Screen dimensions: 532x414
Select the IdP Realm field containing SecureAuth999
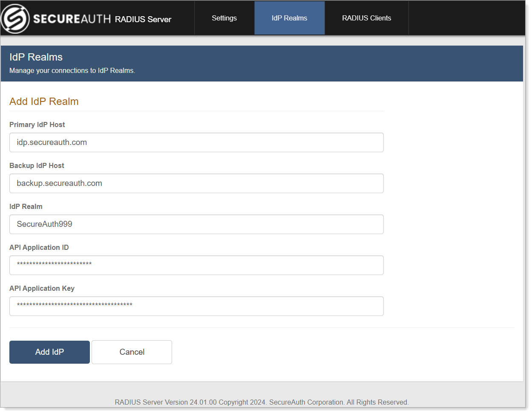[x=196, y=224]
